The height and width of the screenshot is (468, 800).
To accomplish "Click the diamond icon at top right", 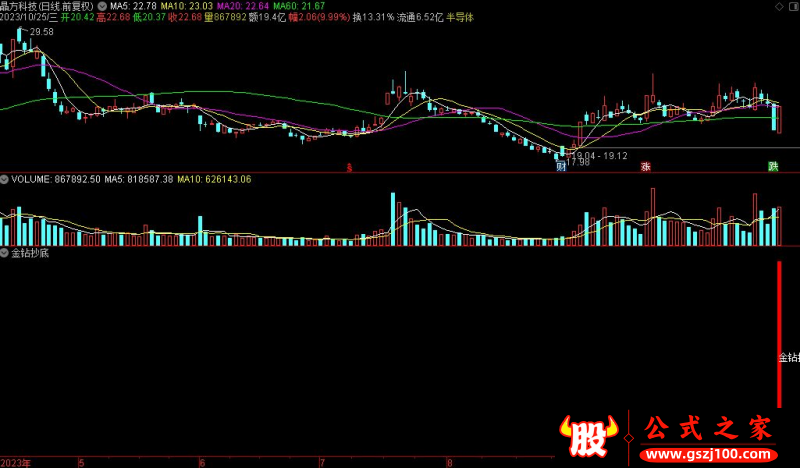I will click(779, 6).
